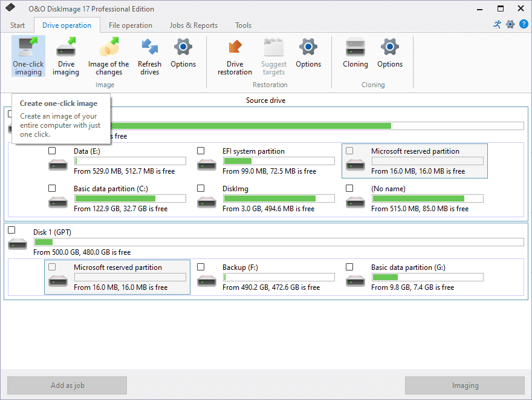Viewport: 532px width, 400px height.
Task: Select 'From 490.2 GB, 472.6 GB is free'
Action: tap(271, 287)
